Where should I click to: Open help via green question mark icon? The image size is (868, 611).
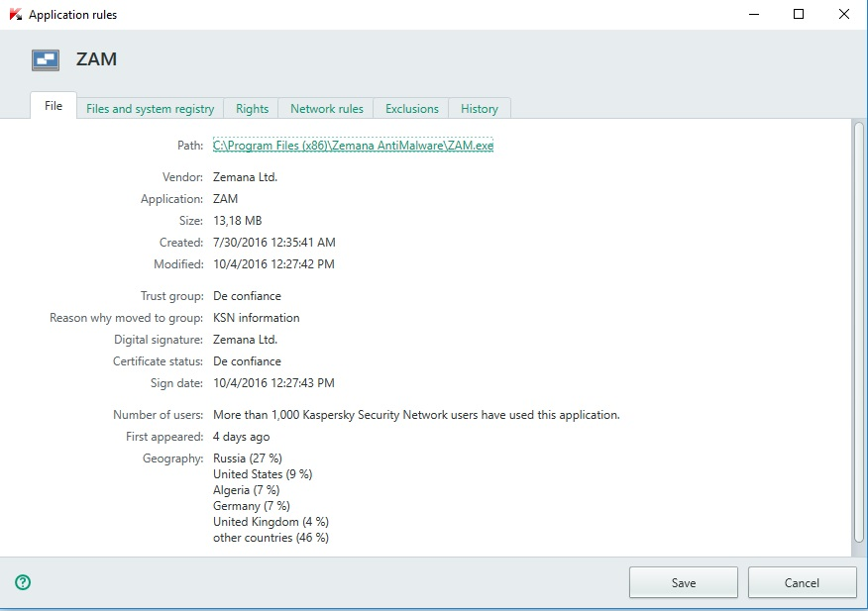[x=23, y=582]
